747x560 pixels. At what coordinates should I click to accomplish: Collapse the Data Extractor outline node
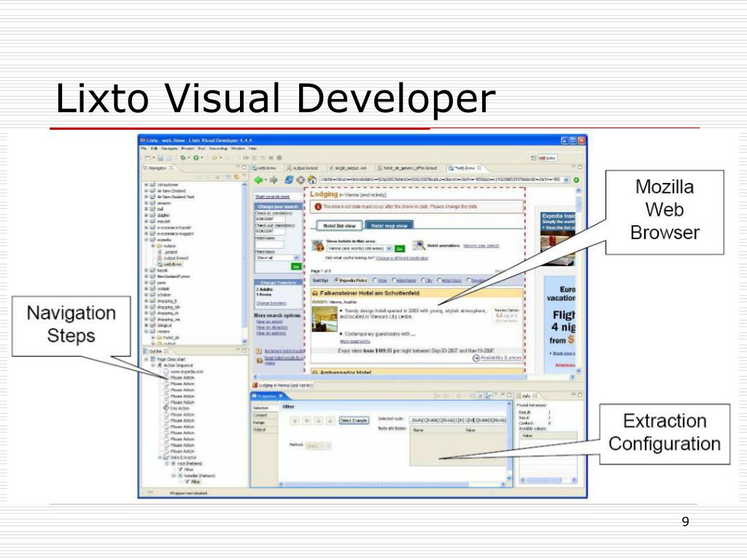click(160, 457)
